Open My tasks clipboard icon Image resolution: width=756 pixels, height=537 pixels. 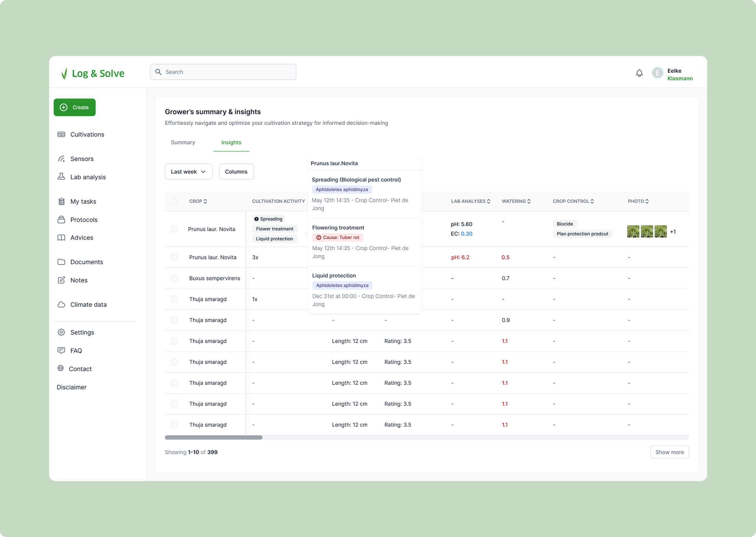click(61, 201)
